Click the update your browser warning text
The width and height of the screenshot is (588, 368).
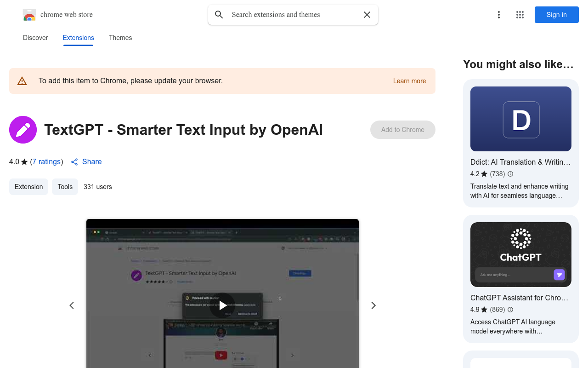click(130, 81)
